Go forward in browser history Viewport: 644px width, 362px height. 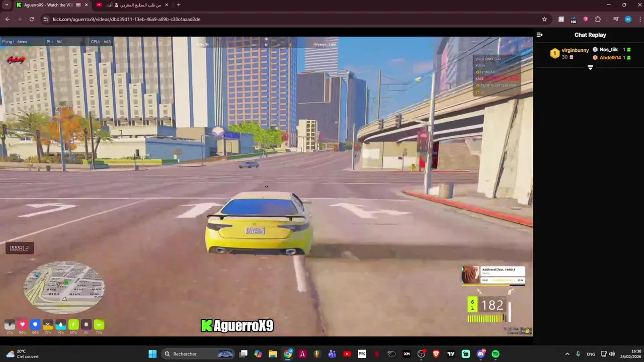[x=20, y=19]
